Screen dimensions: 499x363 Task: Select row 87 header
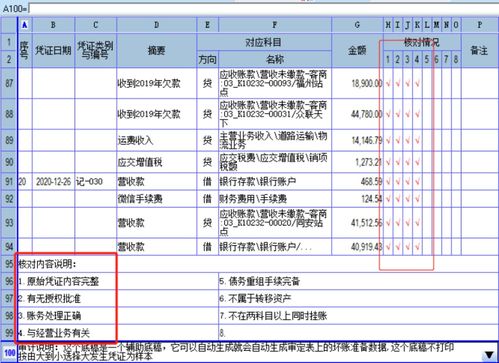coord(9,83)
